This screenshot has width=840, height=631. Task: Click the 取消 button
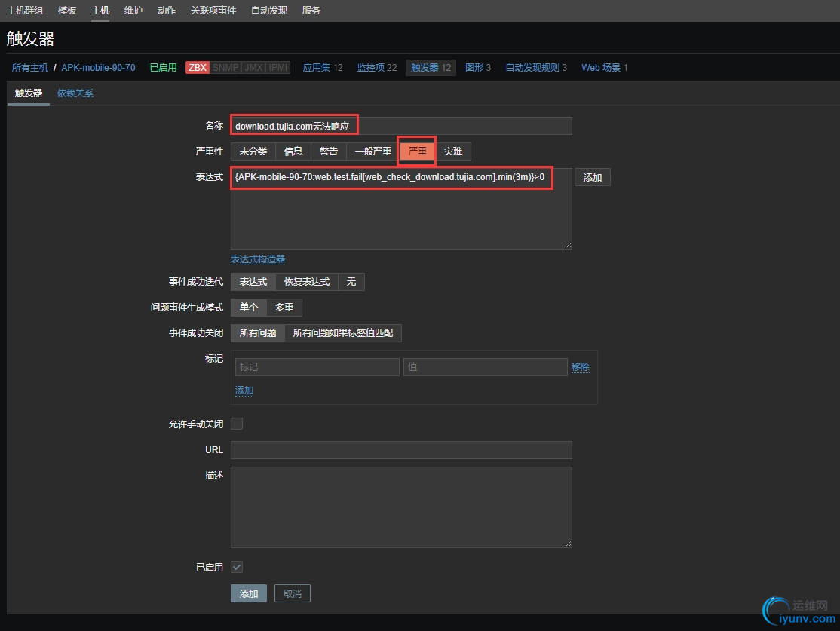coord(293,593)
